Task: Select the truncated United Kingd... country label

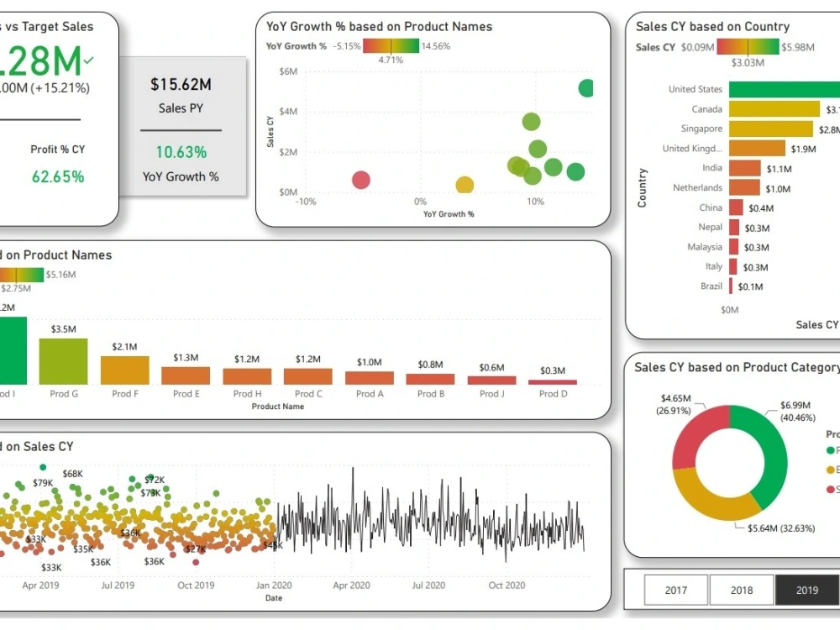Action: click(x=694, y=148)
